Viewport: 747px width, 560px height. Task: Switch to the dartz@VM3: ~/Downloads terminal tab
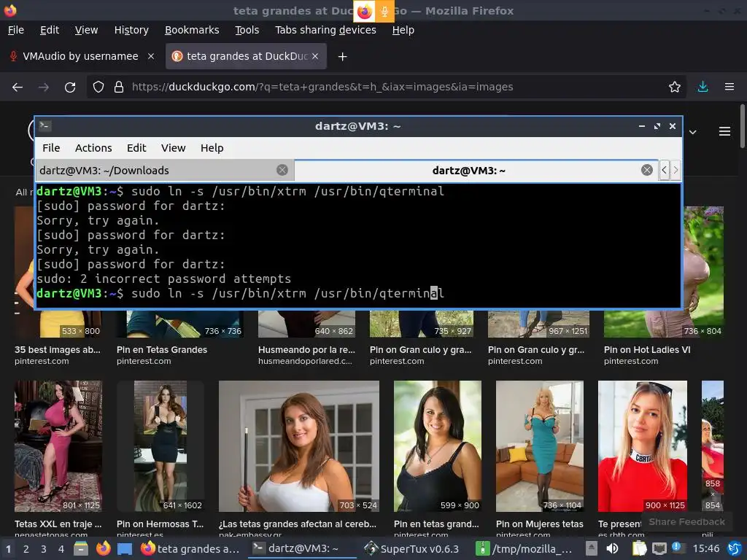164,171
